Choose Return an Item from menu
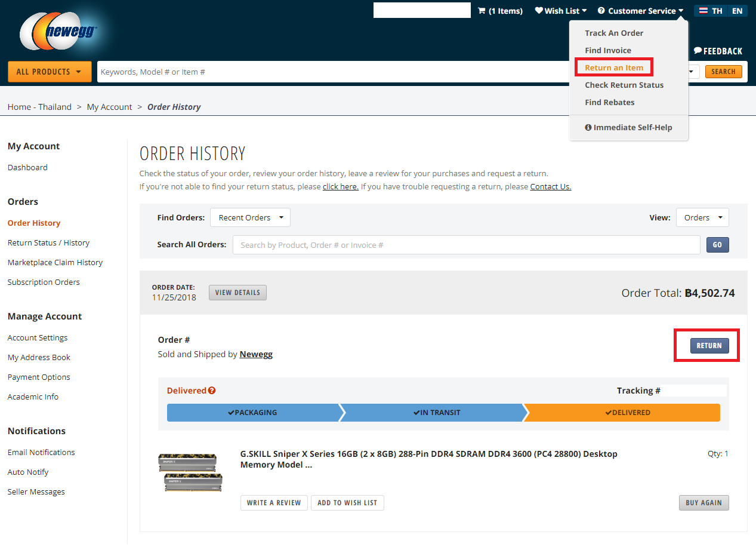 [x=614, y=67]
